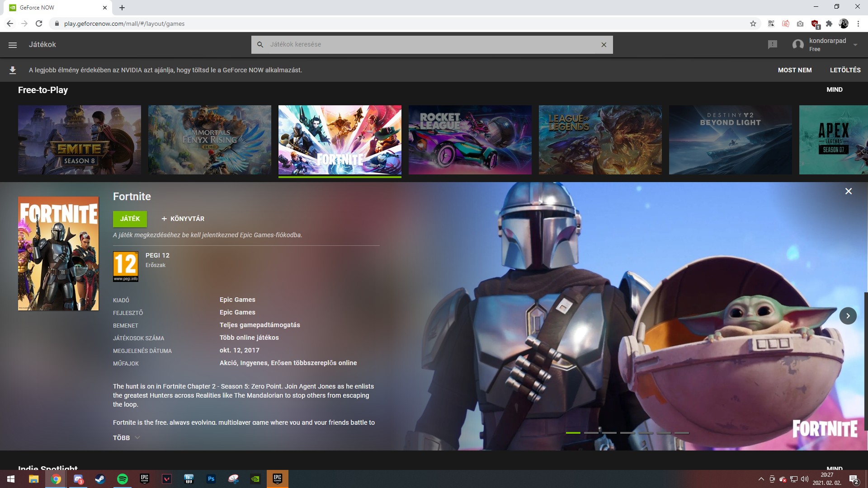The image size is (868, 488).
Task: Close the Fortnite details panel
Action: click(x=848, y=191)
